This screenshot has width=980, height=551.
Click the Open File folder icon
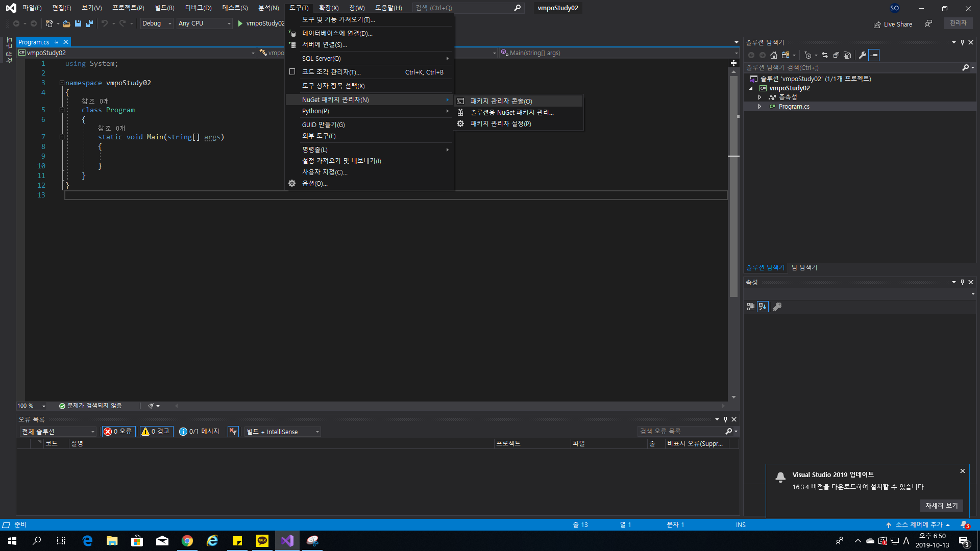coord(66,23)
